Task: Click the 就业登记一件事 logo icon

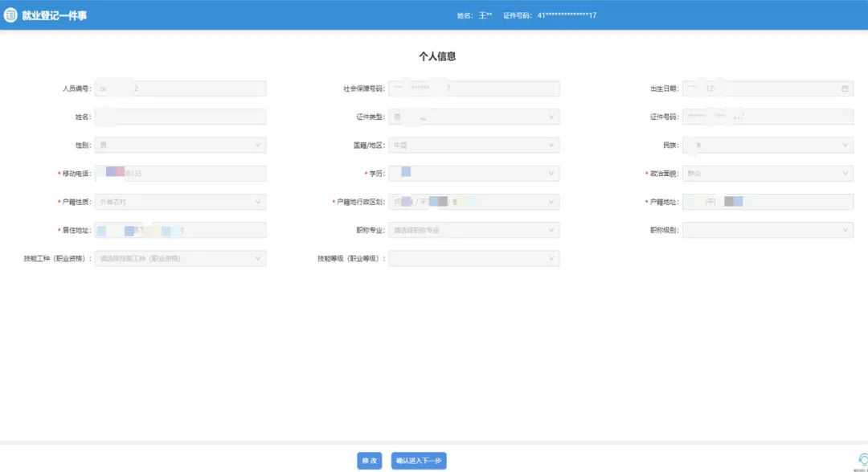Action: [x=10, y=15]
